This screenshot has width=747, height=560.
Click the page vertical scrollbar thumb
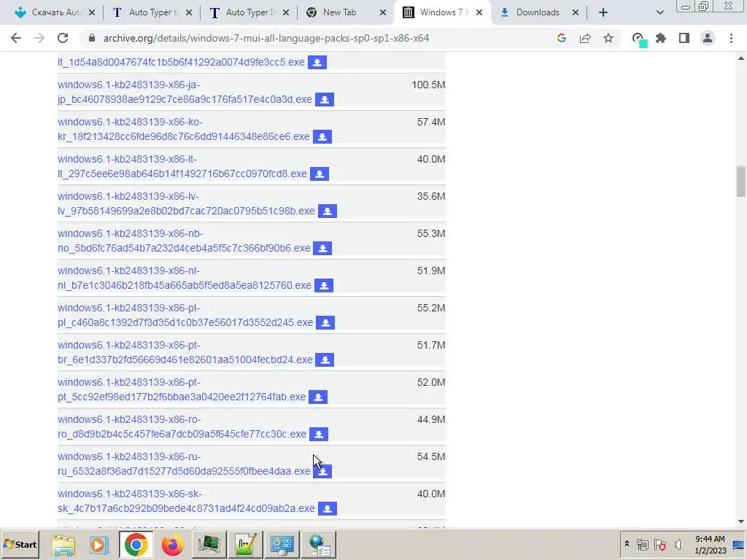tap(741, 182)
